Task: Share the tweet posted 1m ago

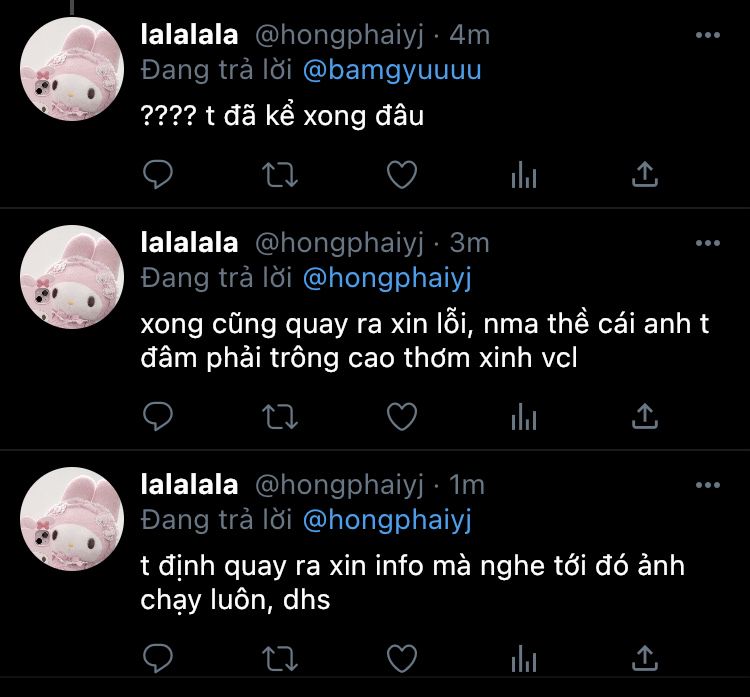Action: 645,658
